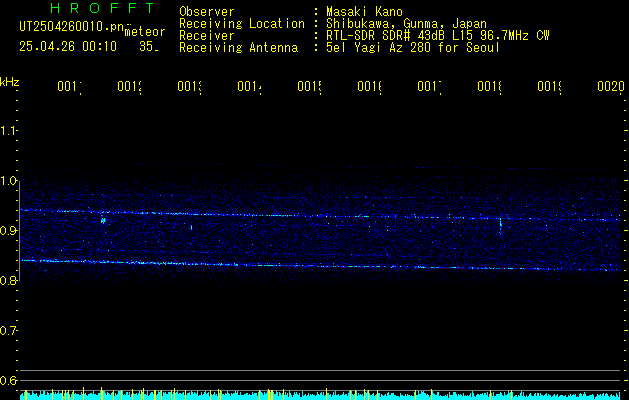This screenshot has width=629, height=400.
Task: Select the 5el Yagi Az 280 antenna value
Action: (x=413, y=48)
